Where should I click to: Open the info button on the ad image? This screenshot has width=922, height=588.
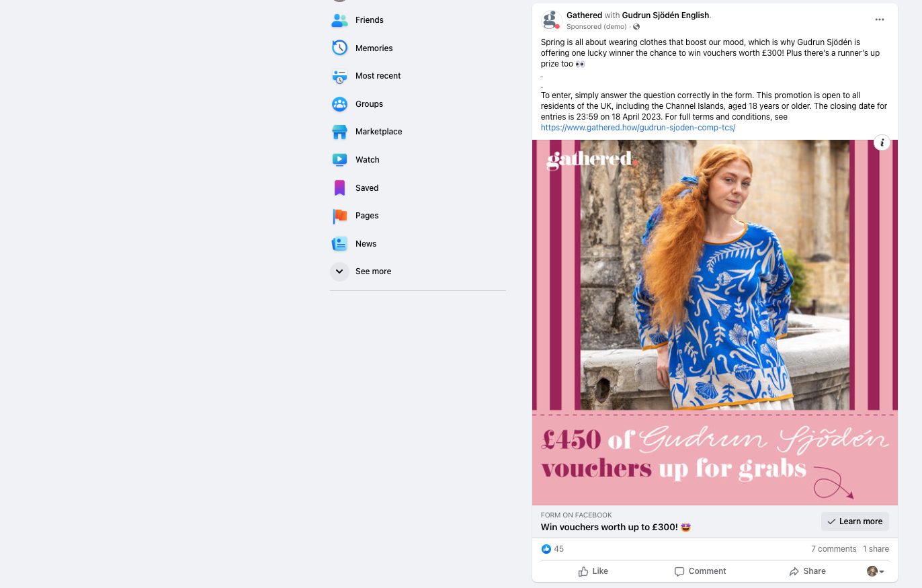(882, 142)
